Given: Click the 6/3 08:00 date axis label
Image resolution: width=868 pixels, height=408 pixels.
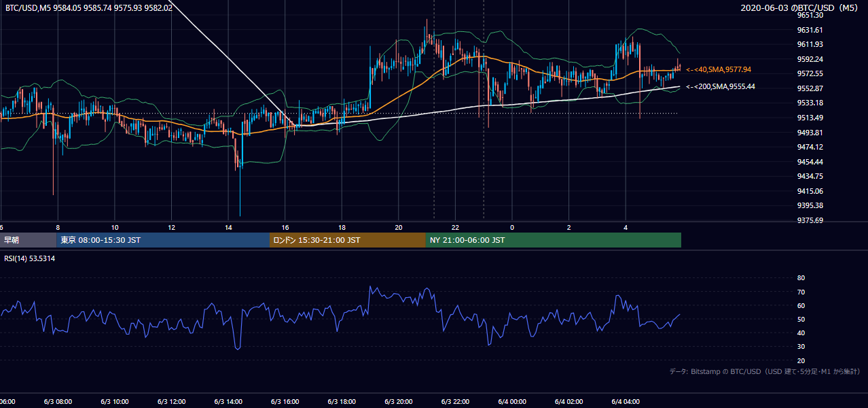Looking at the screenshot, I should (x=58, y=401).
